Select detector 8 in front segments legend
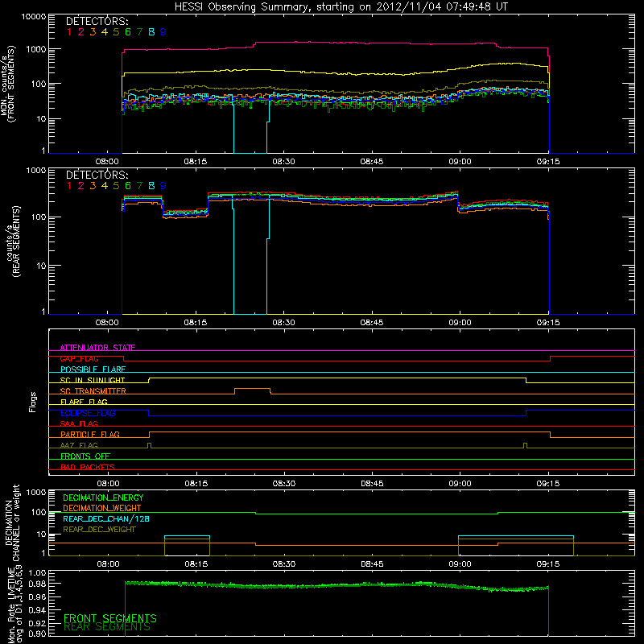644x644 pixels. tap(151, 32)
